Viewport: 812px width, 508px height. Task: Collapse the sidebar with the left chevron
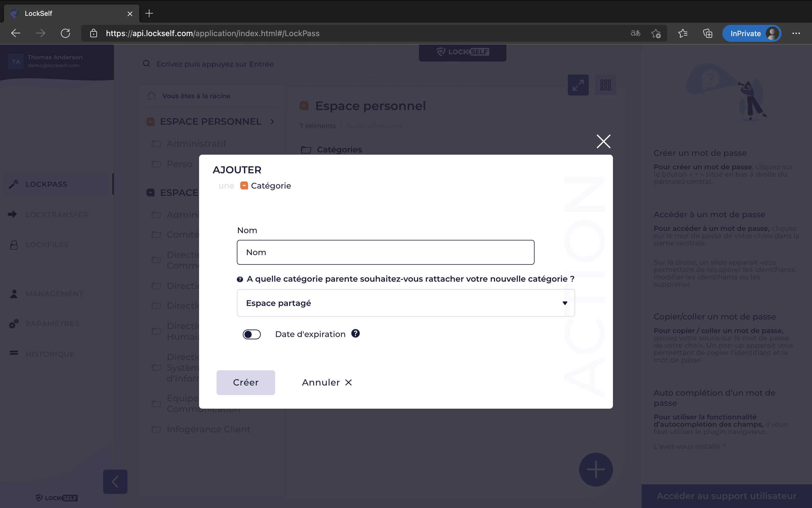115,482
